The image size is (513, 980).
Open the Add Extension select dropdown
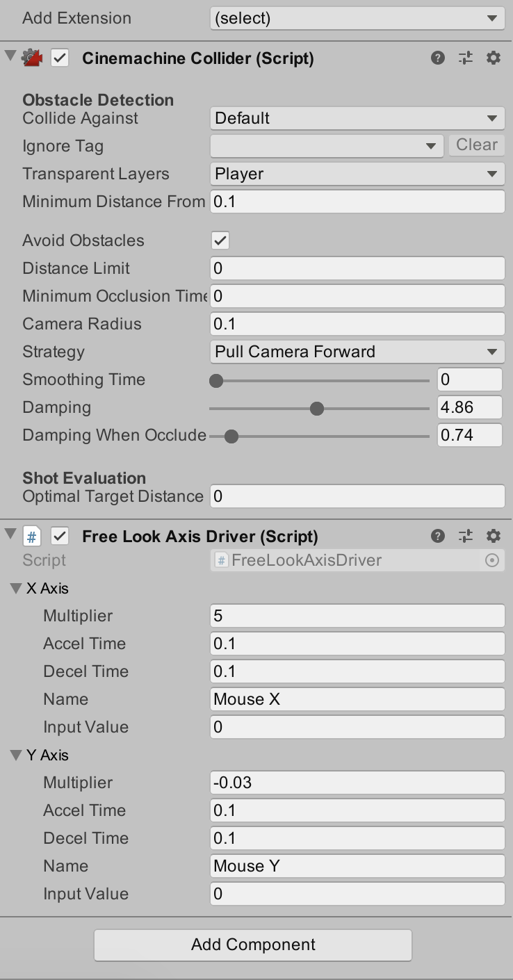[357, 18]
